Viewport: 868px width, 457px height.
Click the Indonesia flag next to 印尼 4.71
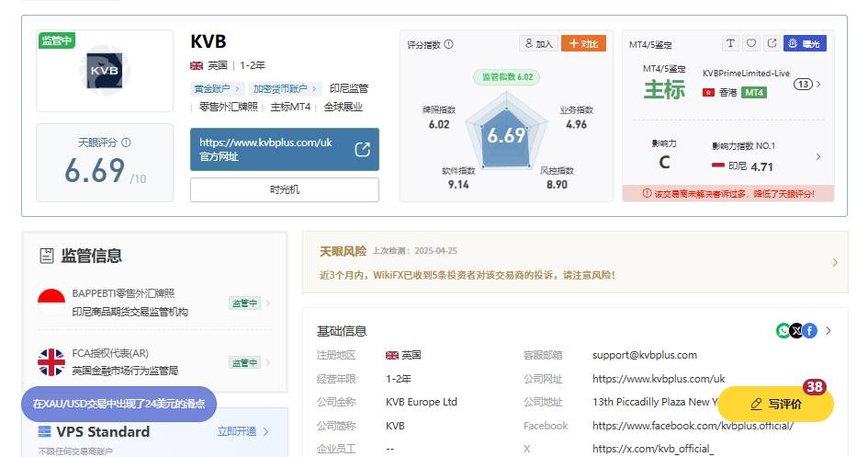pyautogui.click(x=718, y=166)
